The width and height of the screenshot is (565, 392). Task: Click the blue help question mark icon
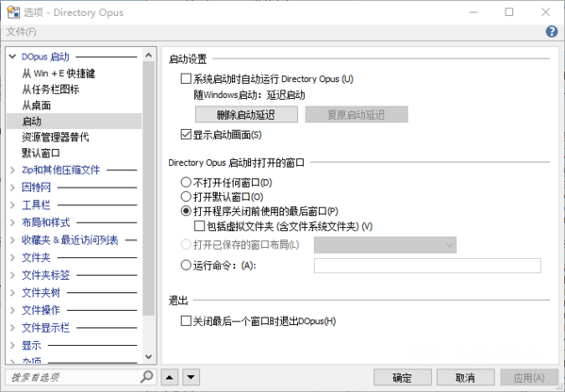click(551, 32)
